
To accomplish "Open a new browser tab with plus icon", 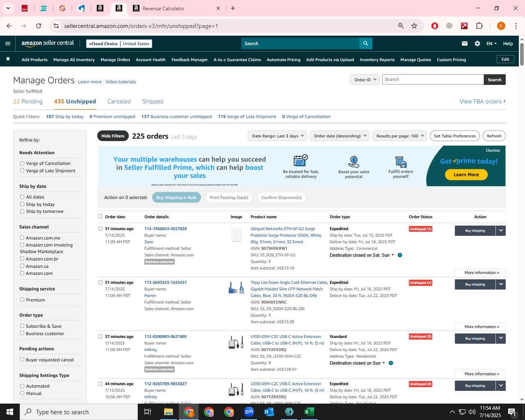I will point(233,8).
